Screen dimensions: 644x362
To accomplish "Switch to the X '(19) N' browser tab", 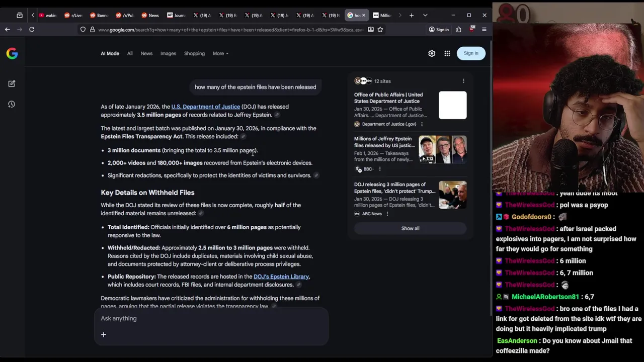I will tap(330, 16).
